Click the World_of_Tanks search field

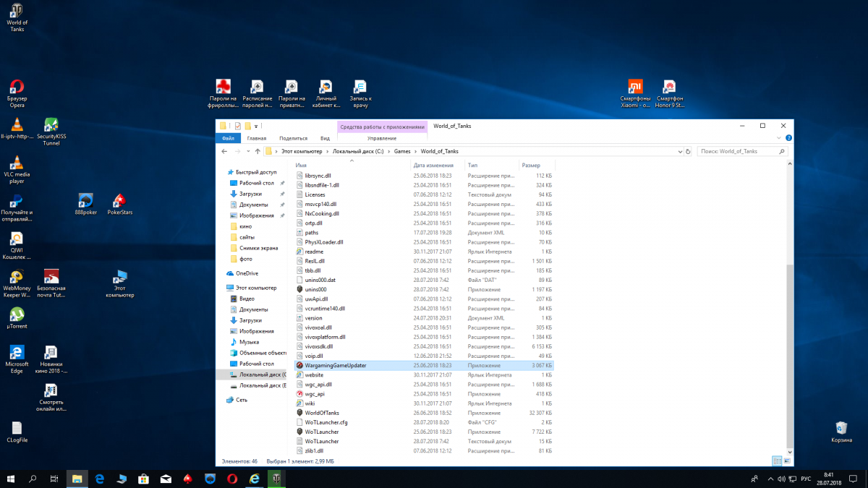point(738,151)
